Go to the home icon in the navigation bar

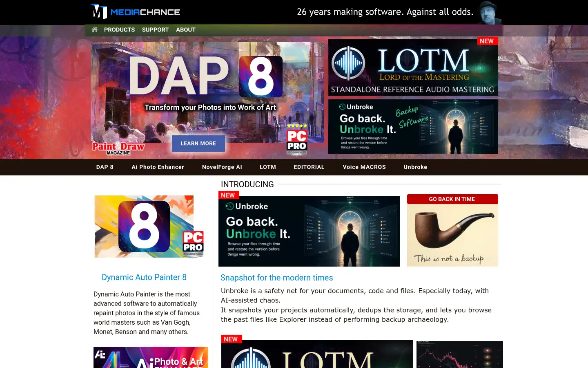click(95, 29)
